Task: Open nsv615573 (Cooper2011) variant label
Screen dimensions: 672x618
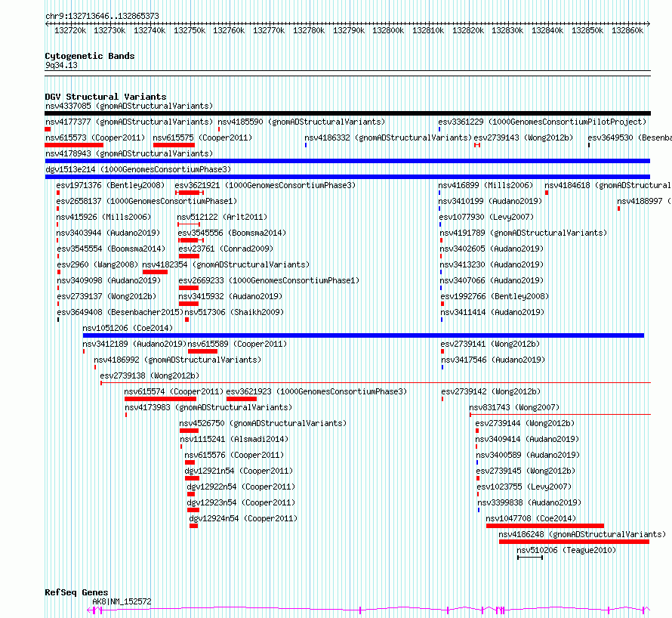Action: coord(95,138)
